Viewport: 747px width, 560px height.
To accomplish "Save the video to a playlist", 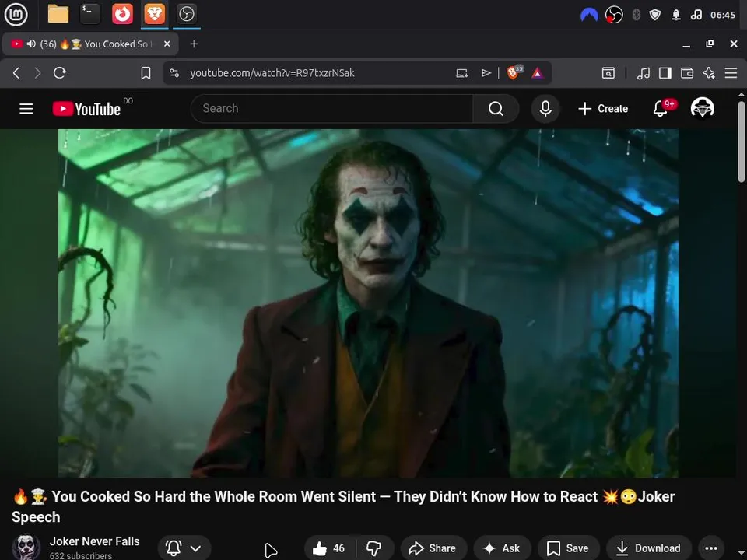I will tap(568, 548).
